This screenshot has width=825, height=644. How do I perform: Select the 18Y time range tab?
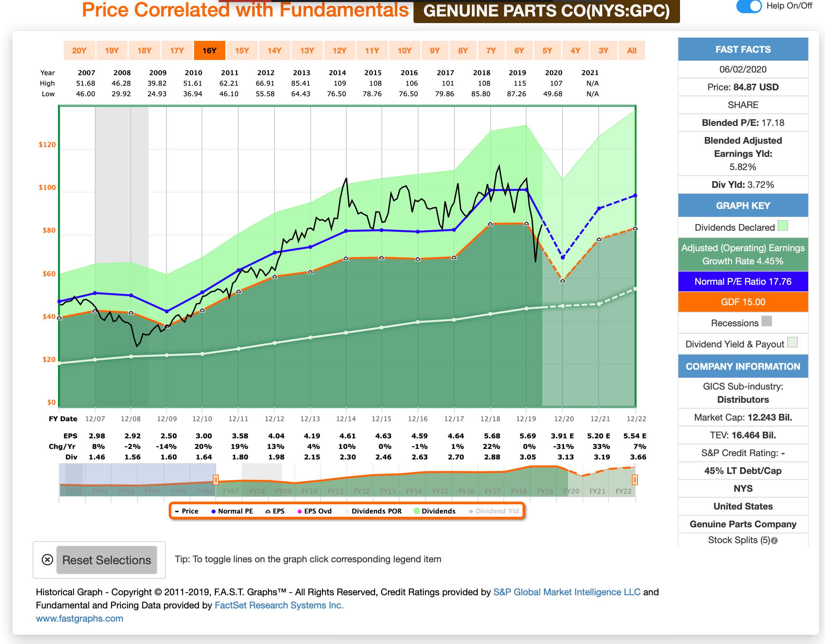click(x=144, y=50)
